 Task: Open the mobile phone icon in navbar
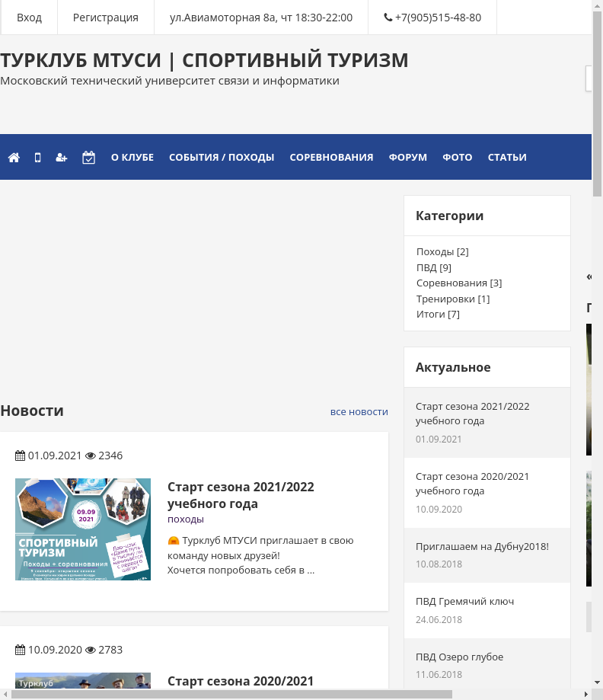[37, 158]
